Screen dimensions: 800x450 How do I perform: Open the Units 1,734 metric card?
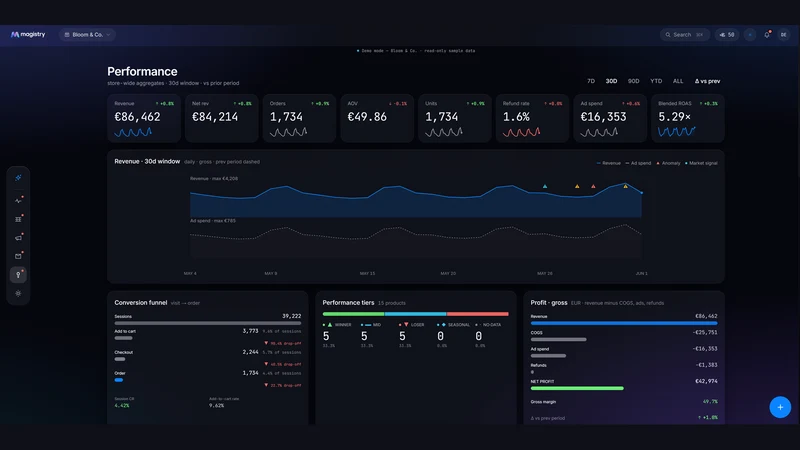pos(455,118)
